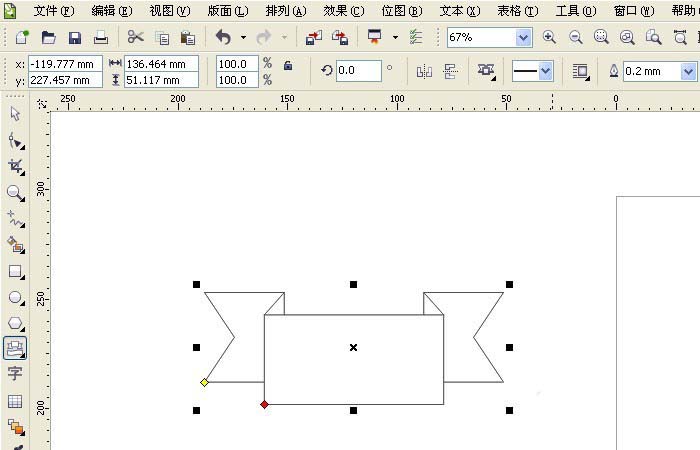700x450 pixels.
Task: Save the document with the floppy icon
Action: (x=75, y=38)
